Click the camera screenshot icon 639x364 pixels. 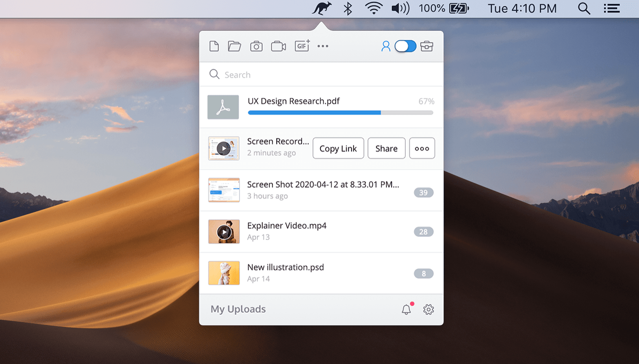pyautogui.click(x=256, y=46)
